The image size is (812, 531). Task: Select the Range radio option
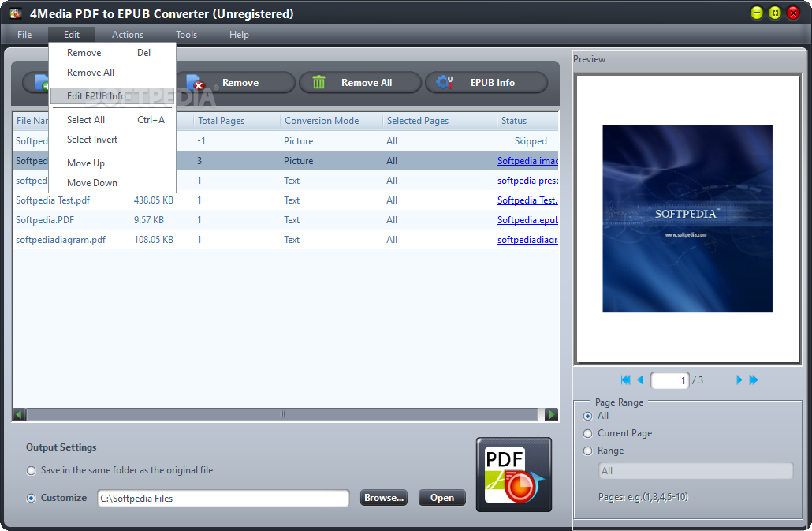(x=588, y=451)
